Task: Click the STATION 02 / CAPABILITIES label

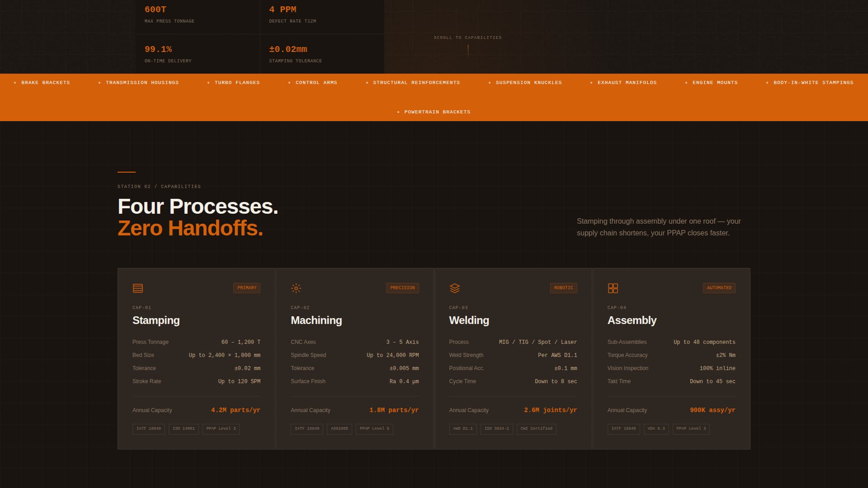Action: pos(159,187)
